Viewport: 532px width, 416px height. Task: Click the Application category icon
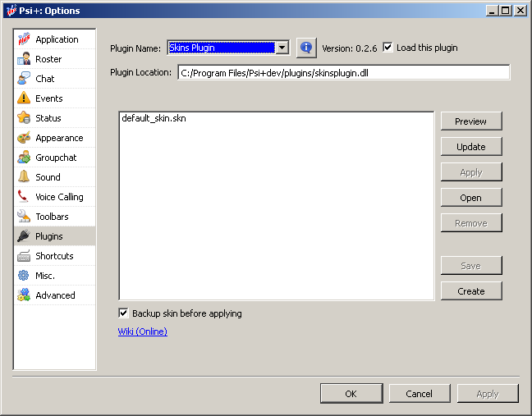pos(24,39)
